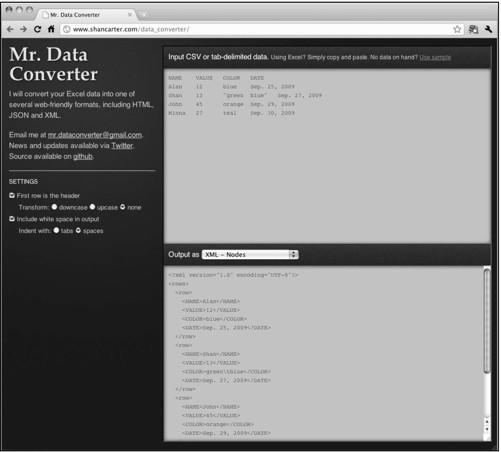Click the Use sample link

coord(435,57)
